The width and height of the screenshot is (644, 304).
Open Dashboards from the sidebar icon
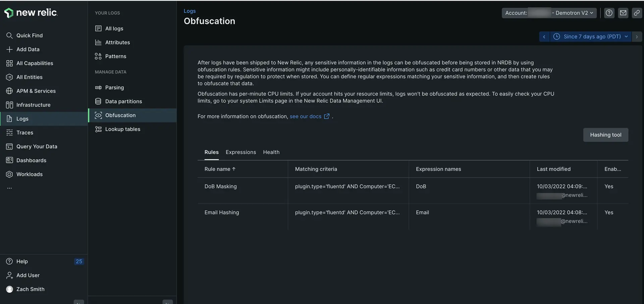[9, 160]
